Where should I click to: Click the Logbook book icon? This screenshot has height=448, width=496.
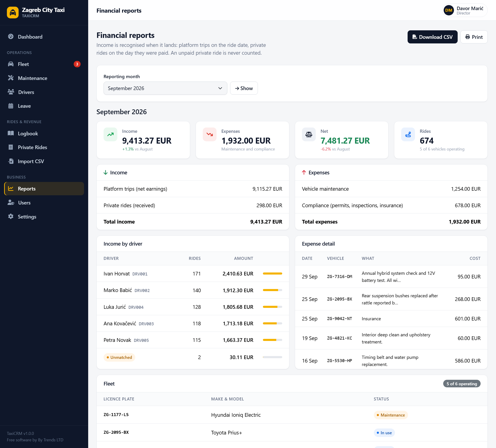11,133
